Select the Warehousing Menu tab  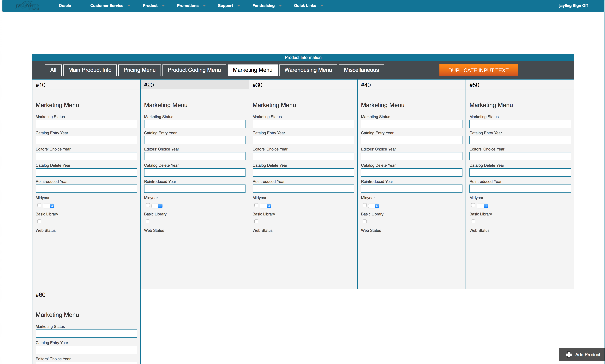tap(308, 70)
